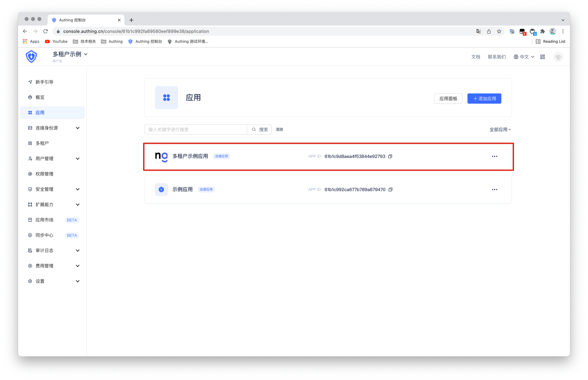Click the user avatar icon
This screenshot has height=380, width=588.
[x=558, y=57]
